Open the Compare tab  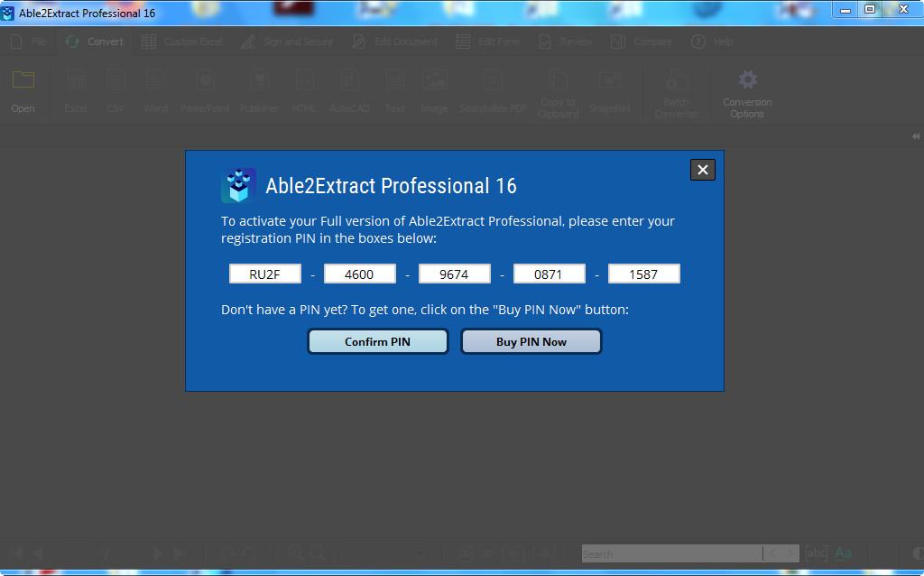pyautogui.click(x=642, y=42)
